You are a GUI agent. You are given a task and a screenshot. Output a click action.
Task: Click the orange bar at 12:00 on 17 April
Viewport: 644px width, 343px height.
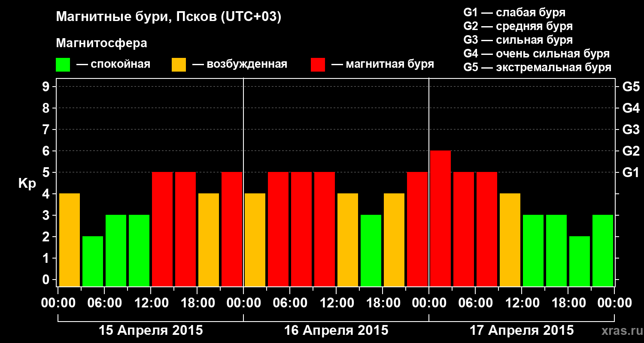click(510, 240)
